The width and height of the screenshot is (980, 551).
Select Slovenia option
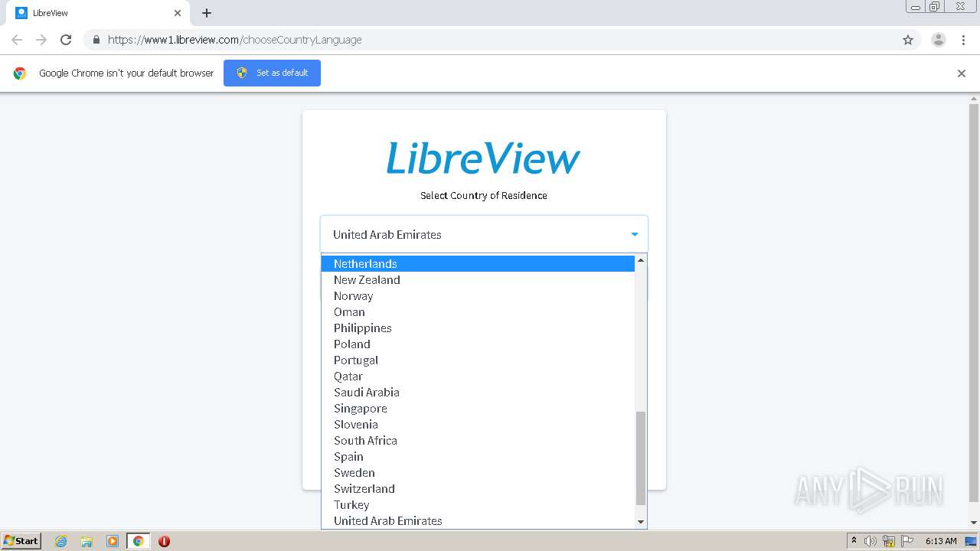[478, 424]
